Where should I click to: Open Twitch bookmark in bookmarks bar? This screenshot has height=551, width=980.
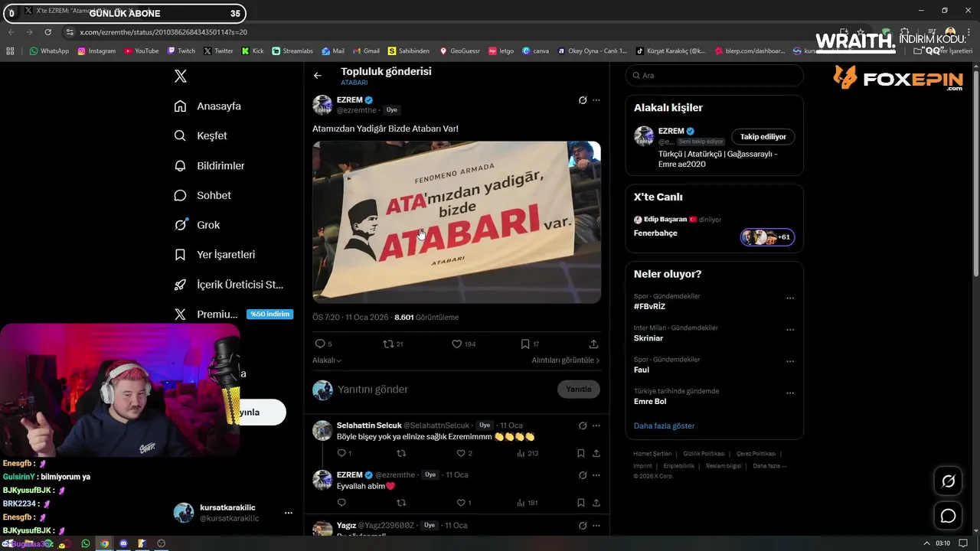[x=181, y=51]
